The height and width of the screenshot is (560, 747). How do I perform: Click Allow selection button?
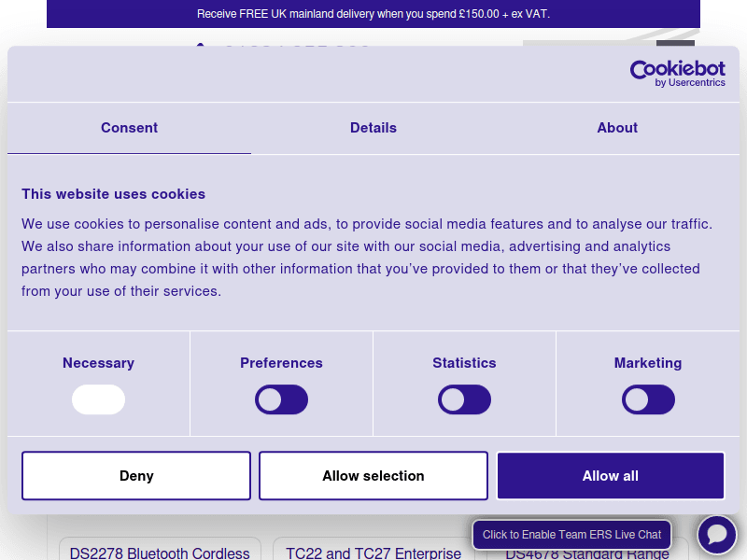coord(373,476)
